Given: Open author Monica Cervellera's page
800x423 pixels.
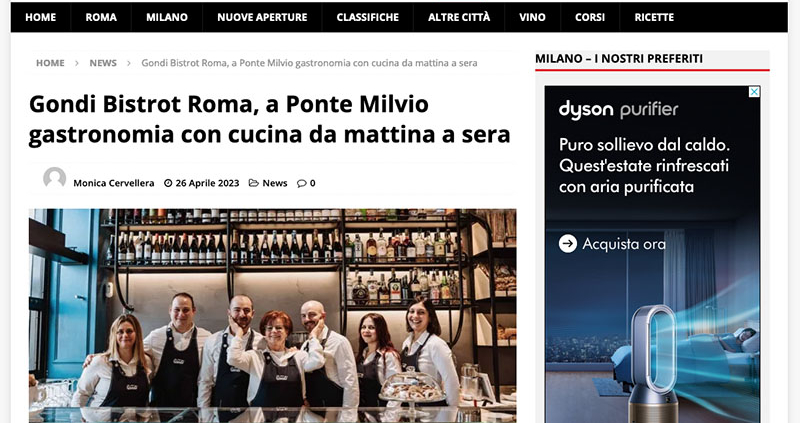Looking at the screenshot, I should [x=114, y=183].
